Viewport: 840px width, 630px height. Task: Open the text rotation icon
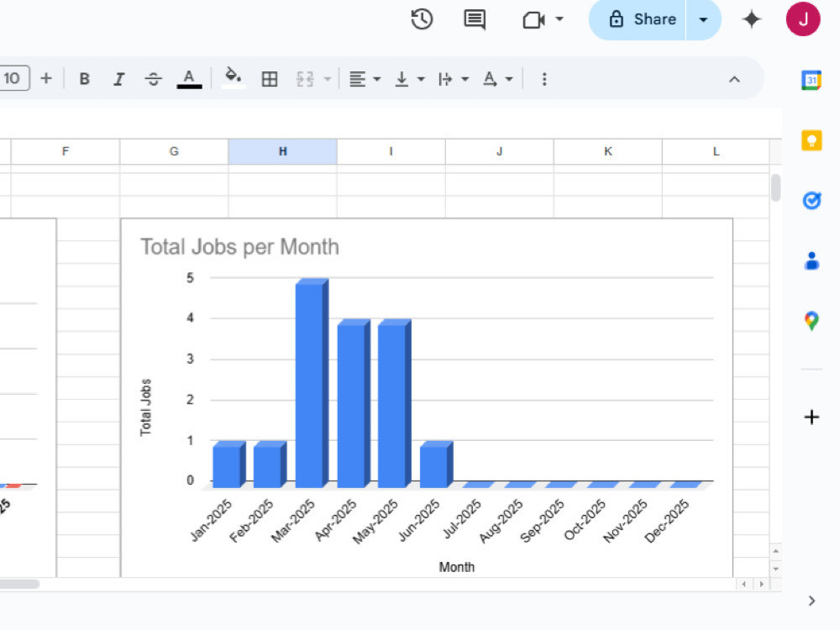(x=489, y=79)
